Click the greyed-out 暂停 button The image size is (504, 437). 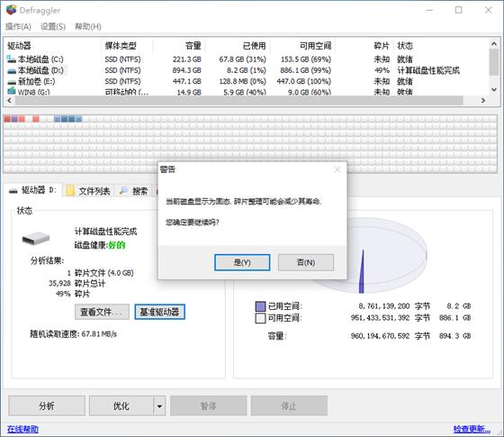tap(208, 405)
